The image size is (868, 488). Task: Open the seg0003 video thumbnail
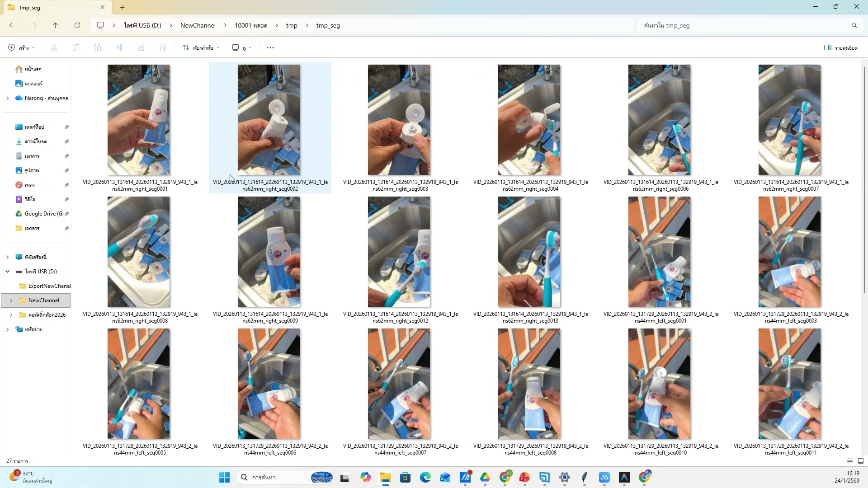(399, 120)
